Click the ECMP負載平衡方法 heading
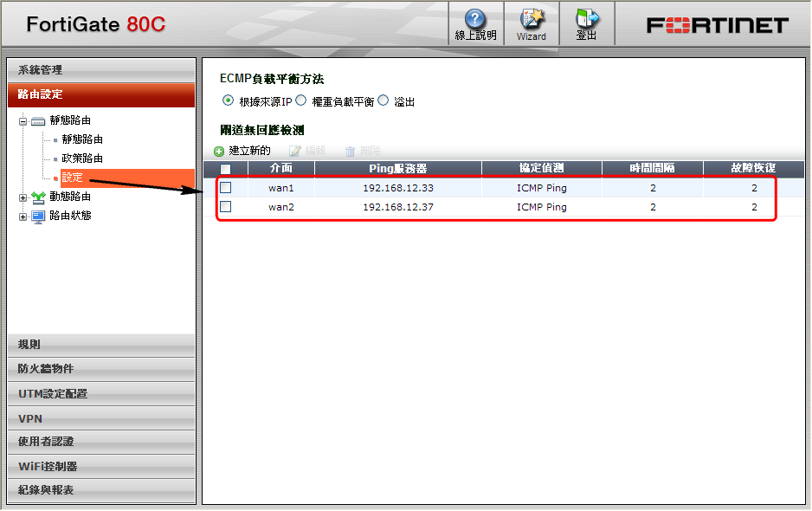The width and height of the screenshot is (812, 511). coord(272,79)
